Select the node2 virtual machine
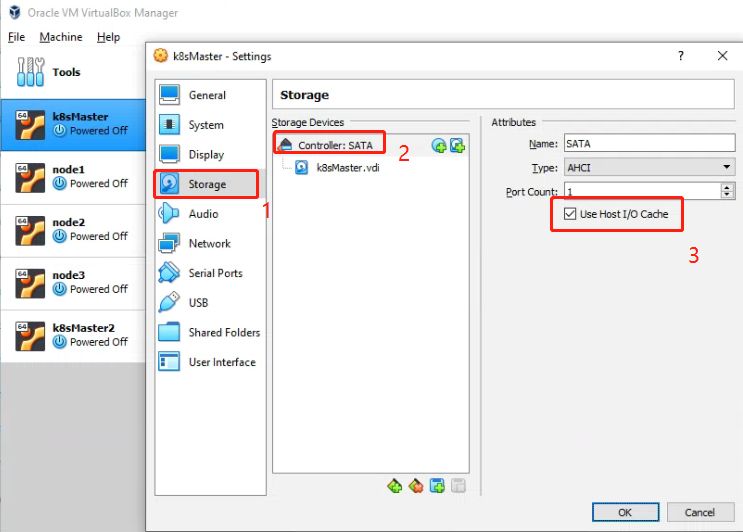This screenshot has width=743, height=532. (73, 231)
